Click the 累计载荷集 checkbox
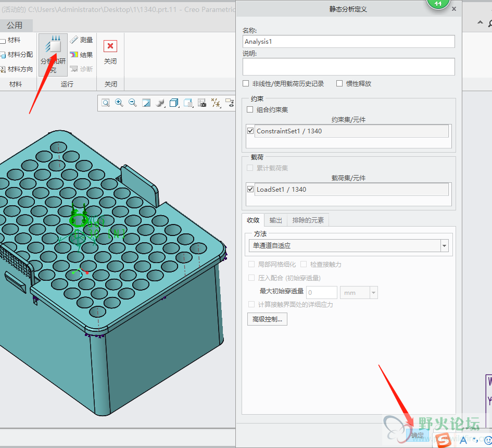 click(x=250, y=168)
